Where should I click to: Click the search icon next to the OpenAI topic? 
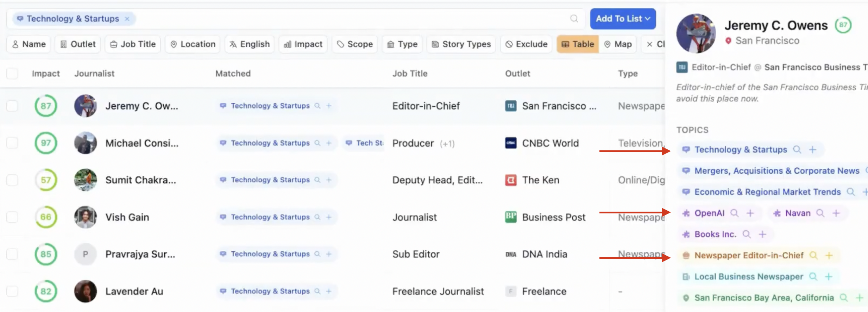(734, 213)
